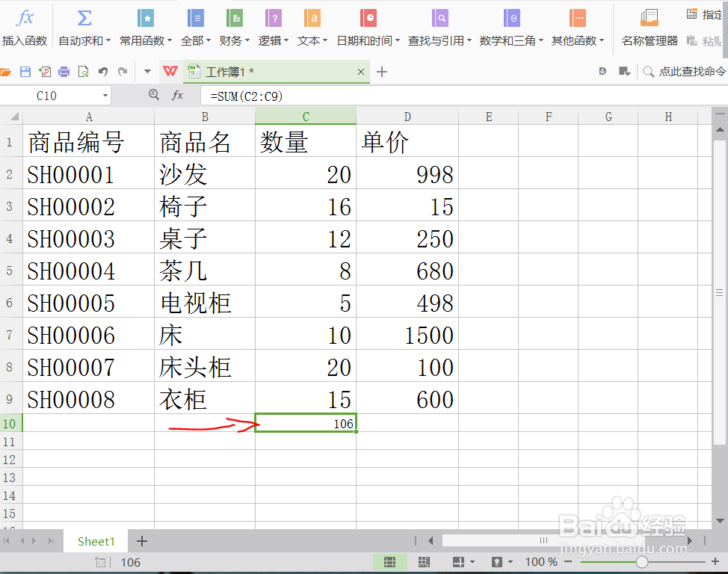Switch to the Sheet1 tab
728x574 pixels.
95,540
